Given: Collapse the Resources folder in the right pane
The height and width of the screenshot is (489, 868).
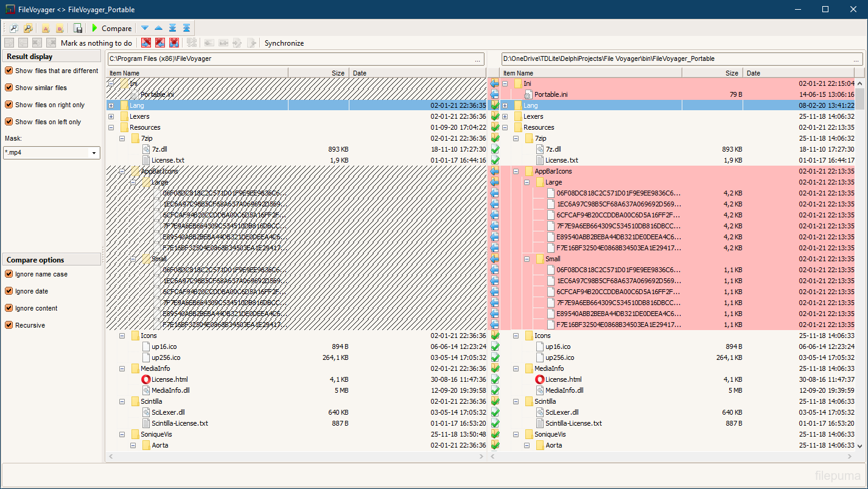Looking at the screenshot, I should click(505, 127).
